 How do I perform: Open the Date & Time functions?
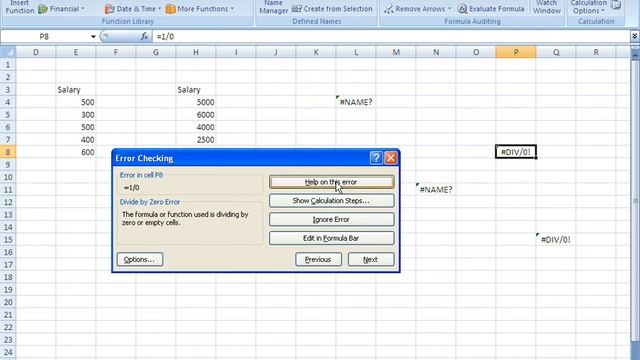(133, 9)
